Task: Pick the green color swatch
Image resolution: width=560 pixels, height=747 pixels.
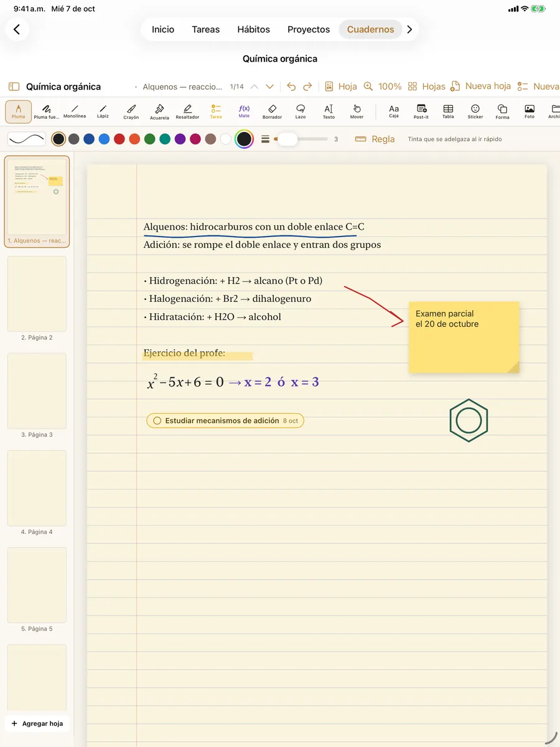Action: 150,139
